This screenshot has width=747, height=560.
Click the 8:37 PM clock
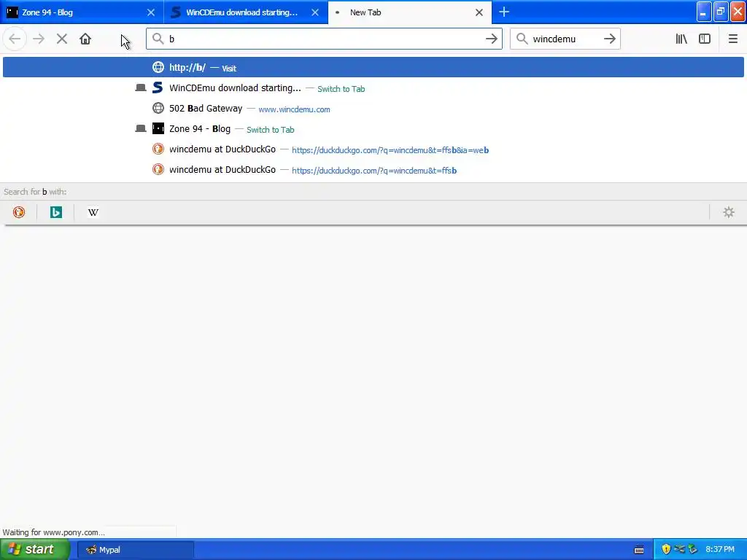[720, 550]
